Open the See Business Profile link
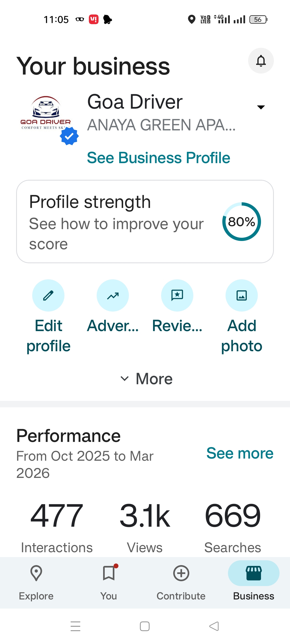 [x=158, y=158]
